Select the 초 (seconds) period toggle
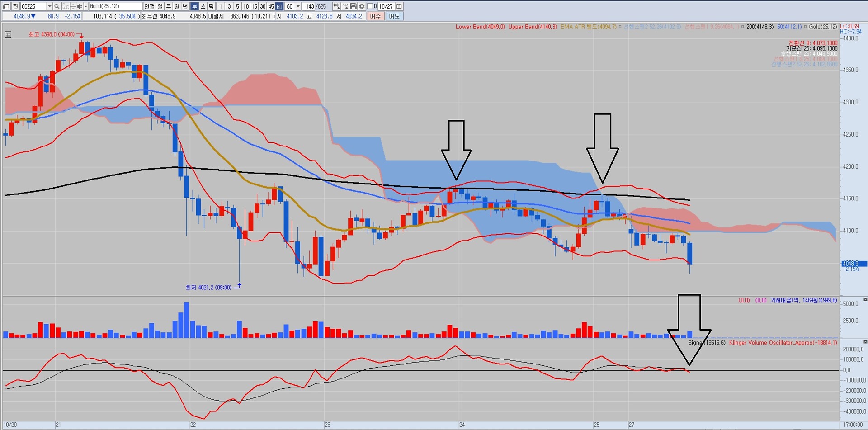Screen dimensions: 868x430 pos(203,6)
